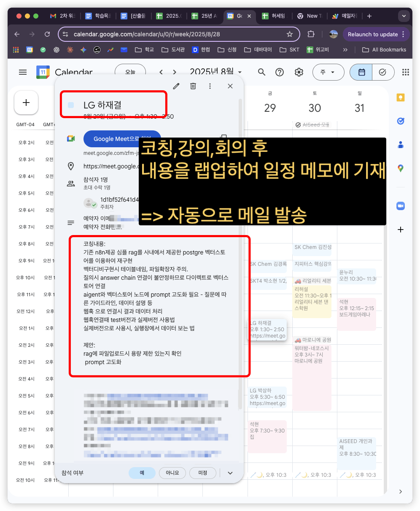Screen dimensions: 420x511
Task: View site information icon in address bar
Action: coord(65,34)
